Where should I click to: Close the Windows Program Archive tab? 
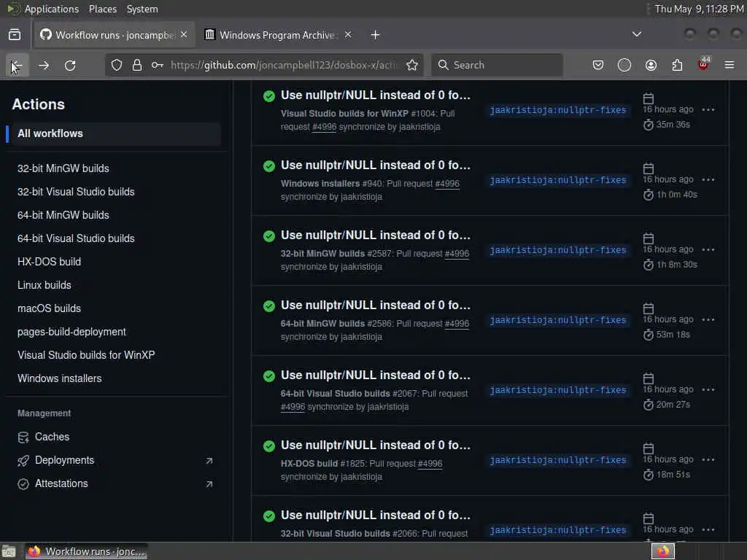[x=348, y=35]
